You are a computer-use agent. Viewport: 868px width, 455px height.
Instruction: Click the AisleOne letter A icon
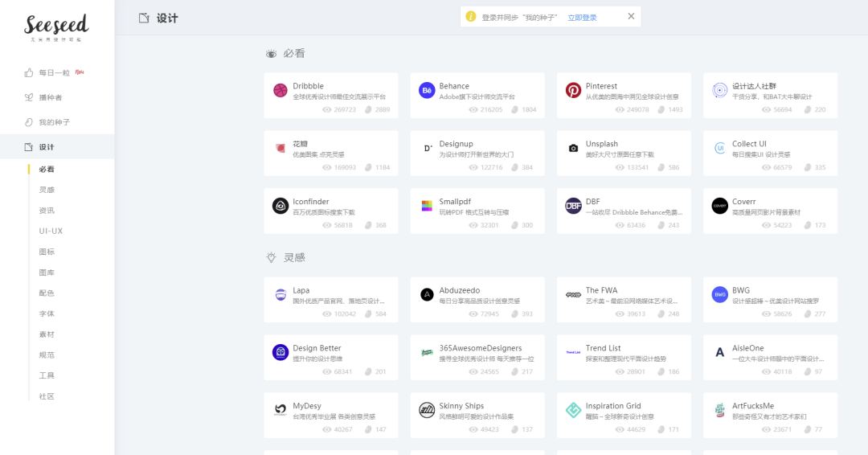(719, 352)
